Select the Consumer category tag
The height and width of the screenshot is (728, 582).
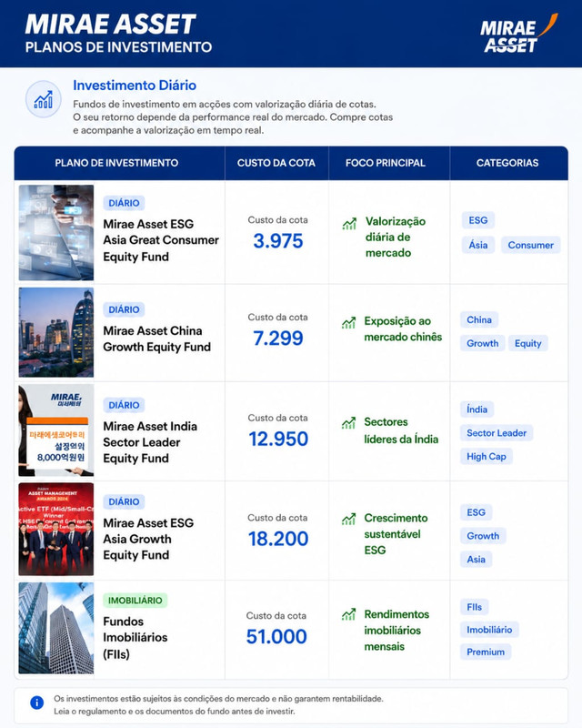click(530, 245)
